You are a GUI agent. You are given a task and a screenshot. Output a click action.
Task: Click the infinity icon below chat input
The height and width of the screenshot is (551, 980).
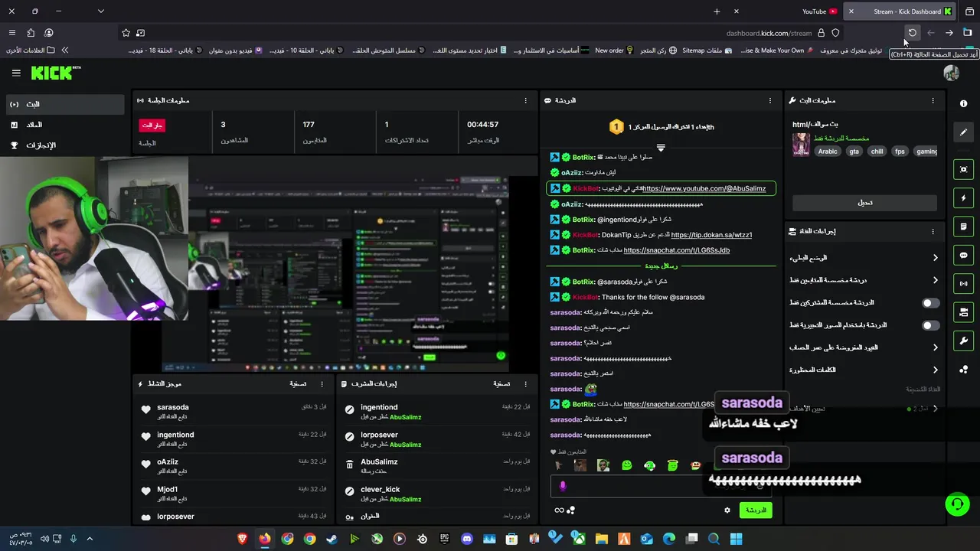[x=559, y=510]
